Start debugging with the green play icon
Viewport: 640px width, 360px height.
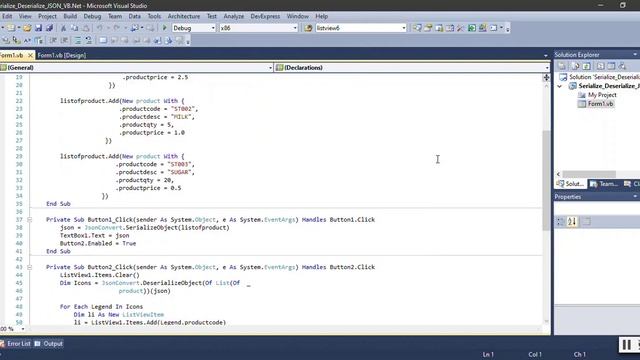pos(164,28)
